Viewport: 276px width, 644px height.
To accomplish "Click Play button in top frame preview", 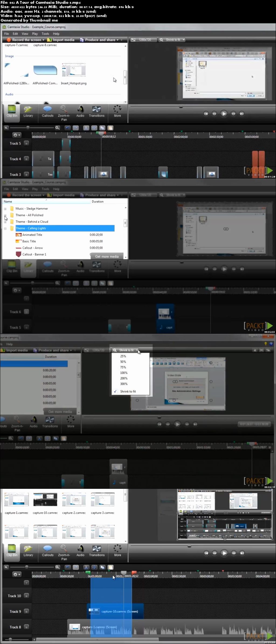I will (224, 114).
